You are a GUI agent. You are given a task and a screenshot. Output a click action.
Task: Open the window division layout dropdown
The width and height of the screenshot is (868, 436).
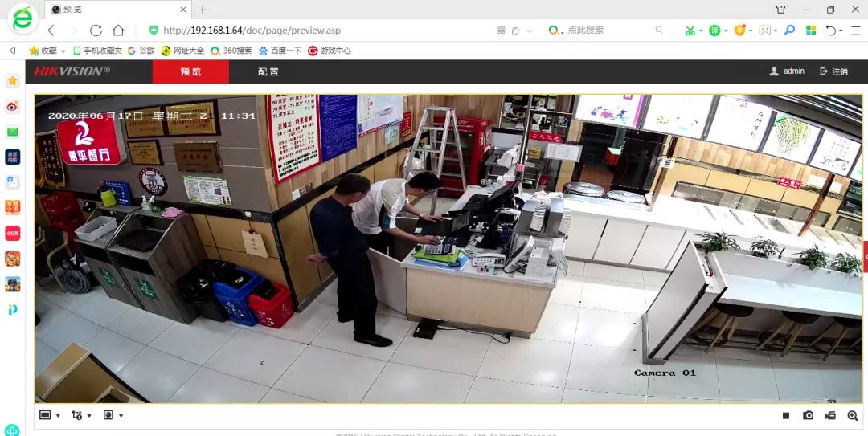pyautogui.click(x=50, y=415)
